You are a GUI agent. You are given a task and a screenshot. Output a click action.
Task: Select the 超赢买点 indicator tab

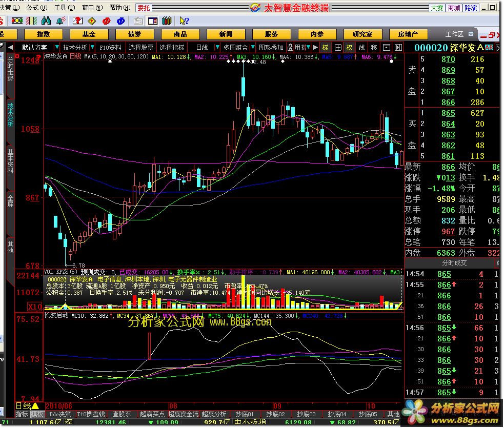pyautogui.click(x=152, y=414)
